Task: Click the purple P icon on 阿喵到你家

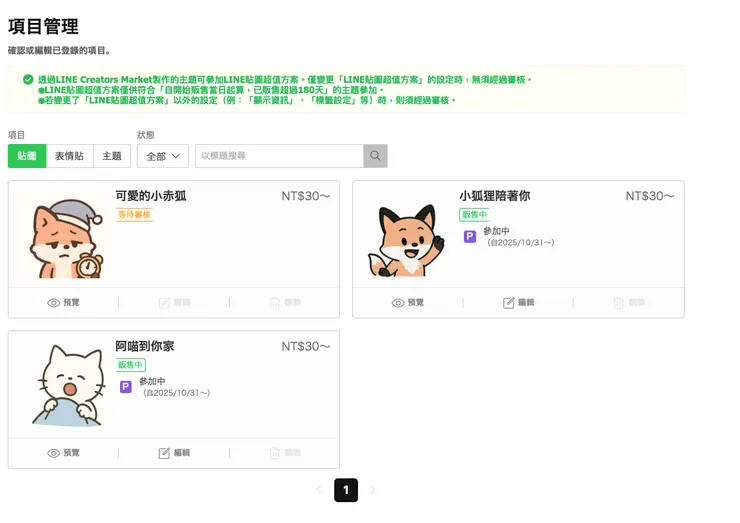Action: pyautogui.click(x=126, y=387)
